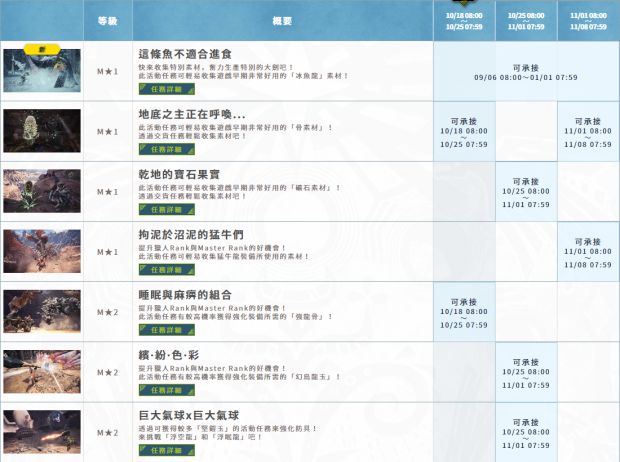Select the 概要 column header
Viewport: 620px width, 462px height.
coord(283,20)
